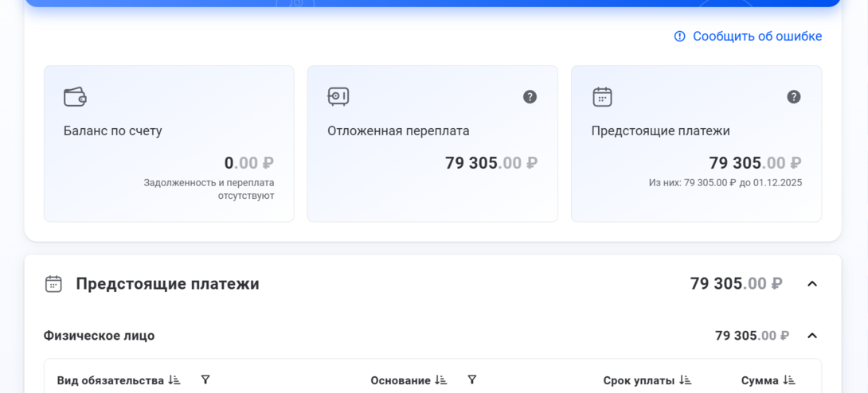Click calendar icon beside Предстоящие платежи section heading
868x393 pixels.
[53, 284]
